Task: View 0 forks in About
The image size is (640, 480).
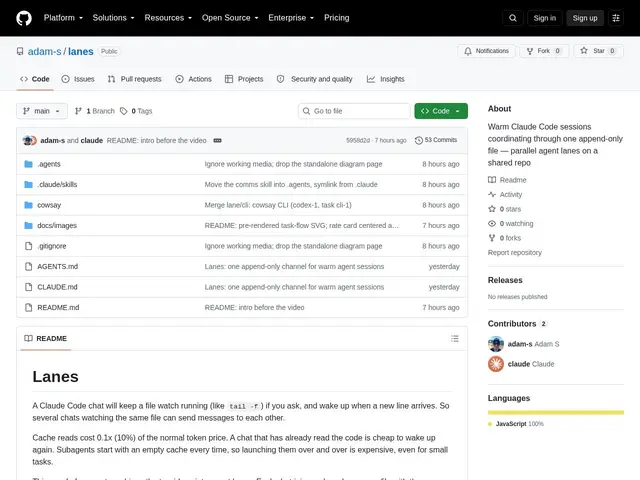Action: tap(505, 238)
